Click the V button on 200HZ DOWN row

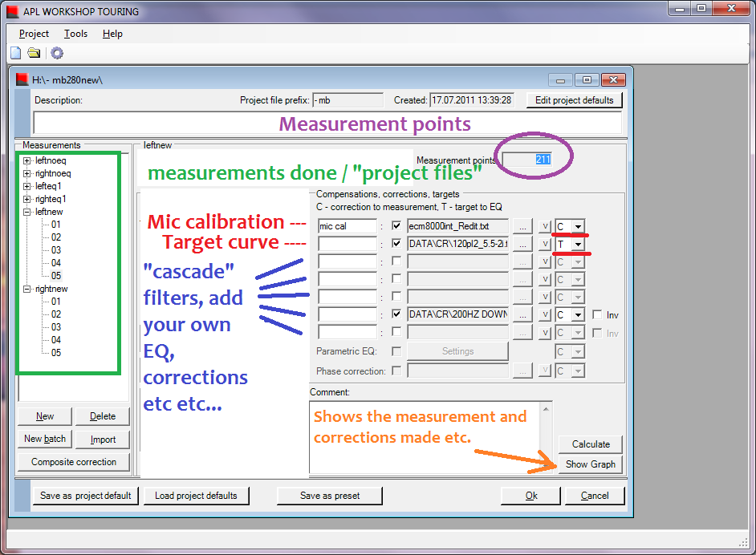545,315
